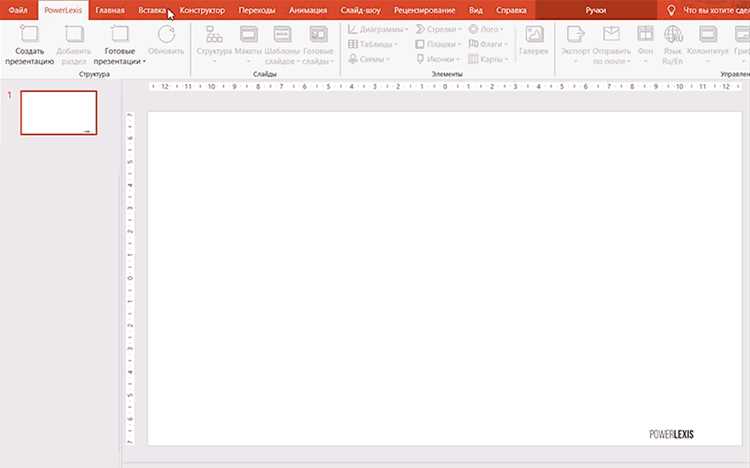Click the Экспорт icon
This screenshot has height=468, width=750.
(x=575, y=34)
